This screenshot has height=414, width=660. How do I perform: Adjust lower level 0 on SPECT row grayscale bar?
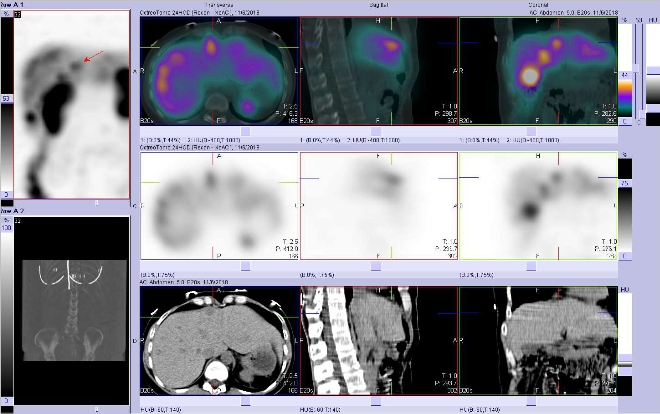point(625,256)
